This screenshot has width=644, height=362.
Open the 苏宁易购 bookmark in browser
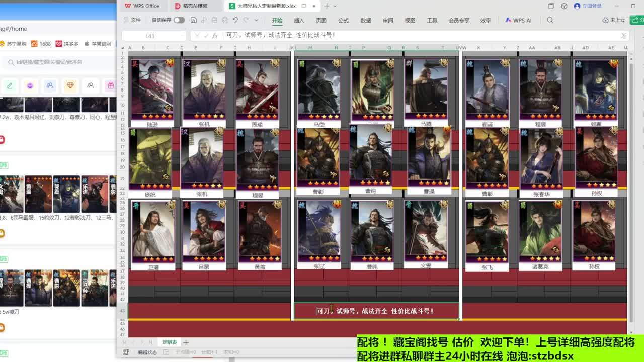click(13, 44)
